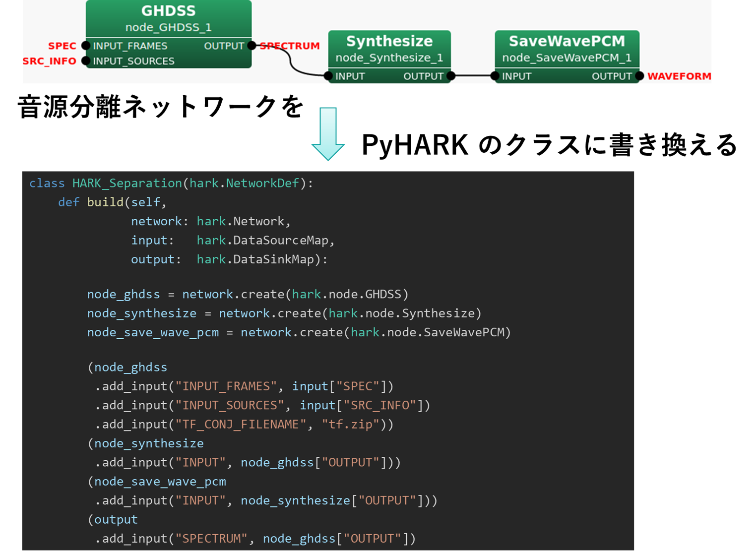Click the GHDSS INPUT_FRAMES port dot
756x554 pixels.
86,46
